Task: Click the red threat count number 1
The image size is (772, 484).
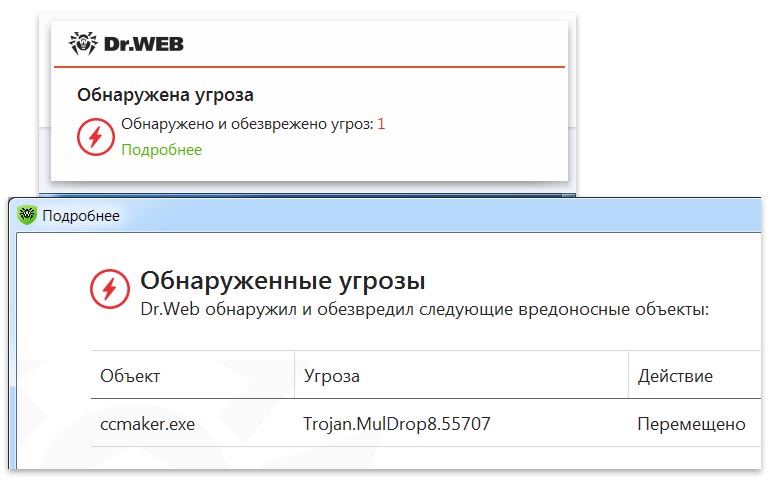Action: 381,124
